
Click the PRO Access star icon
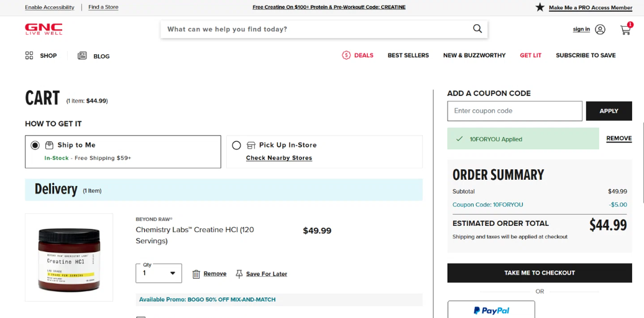[x=540, y=7]
